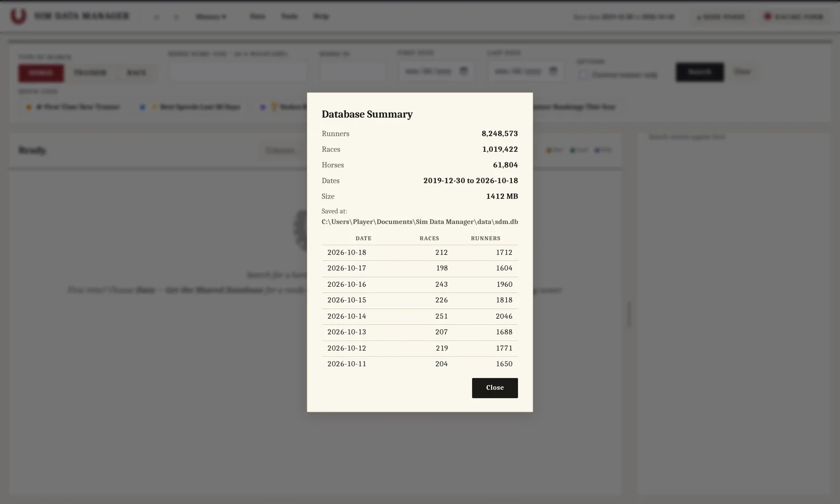Image resolution: width=840 pixels, height=504 pixels.
Task: Focus the horse ID input field
Action: tap(352, 72)
